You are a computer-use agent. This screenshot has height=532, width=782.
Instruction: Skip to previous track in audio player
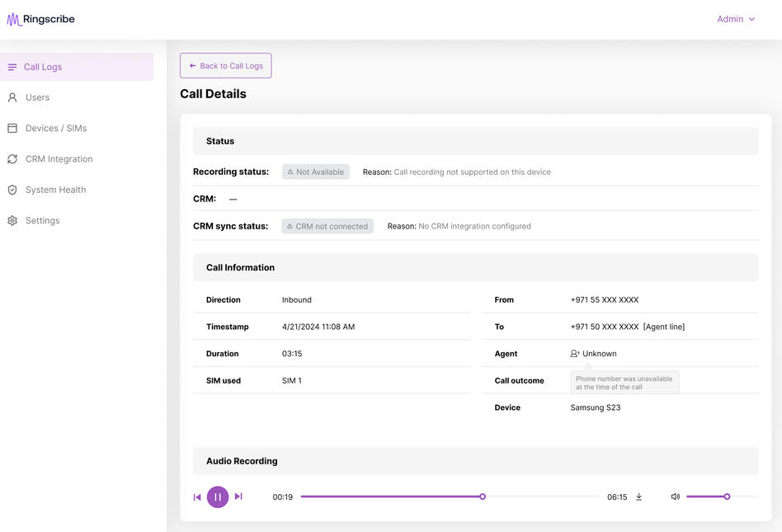(197, 497)
